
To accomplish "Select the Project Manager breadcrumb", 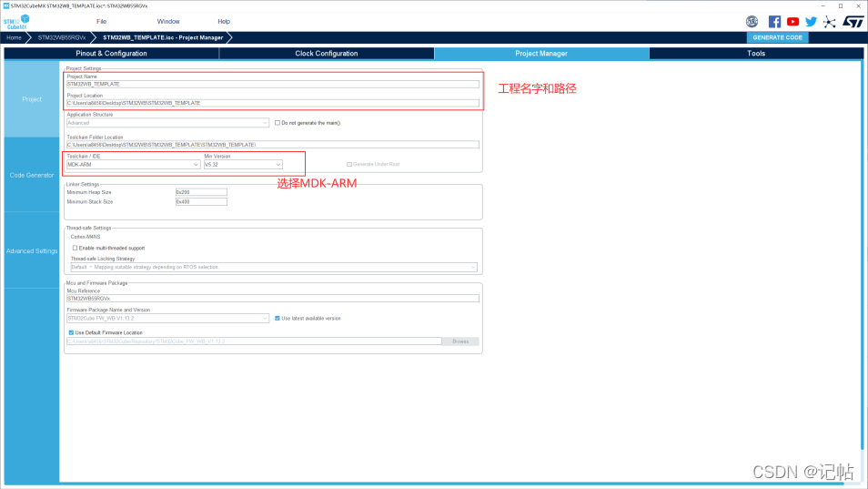I will coord(163,37).
